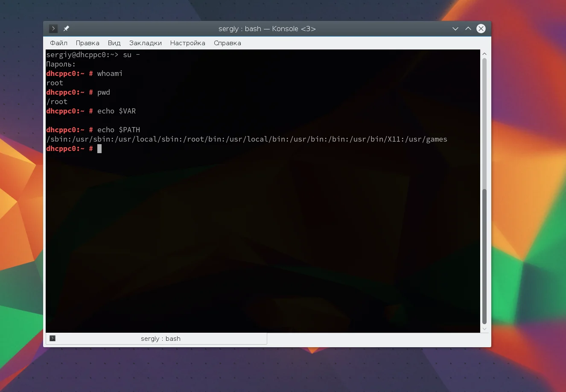566x392 pixels.
Task: Click the "echo $PATH" command text
Action: click(119, 130)
